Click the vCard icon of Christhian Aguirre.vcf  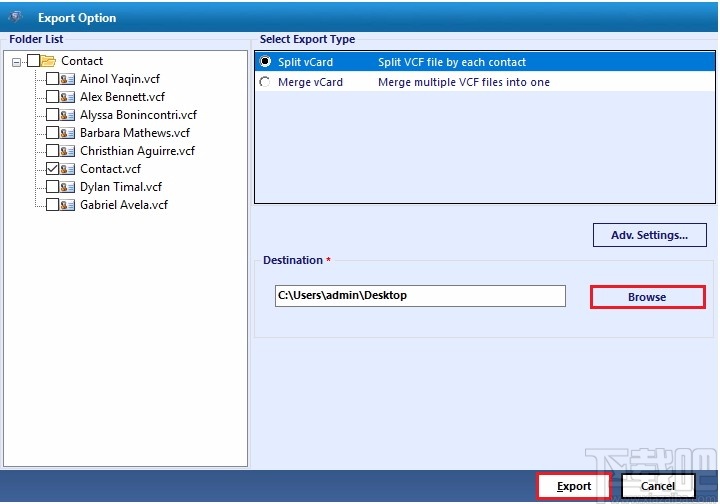click(67, 151)
